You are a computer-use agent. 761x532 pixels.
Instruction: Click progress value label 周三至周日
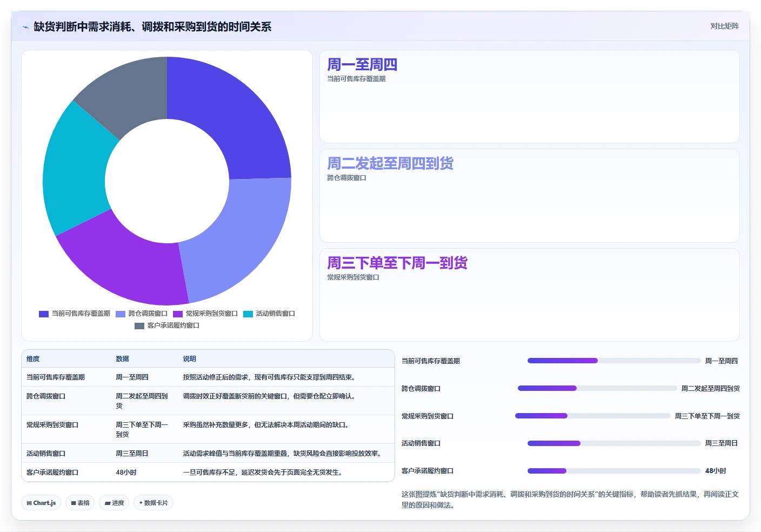point(722,443)
